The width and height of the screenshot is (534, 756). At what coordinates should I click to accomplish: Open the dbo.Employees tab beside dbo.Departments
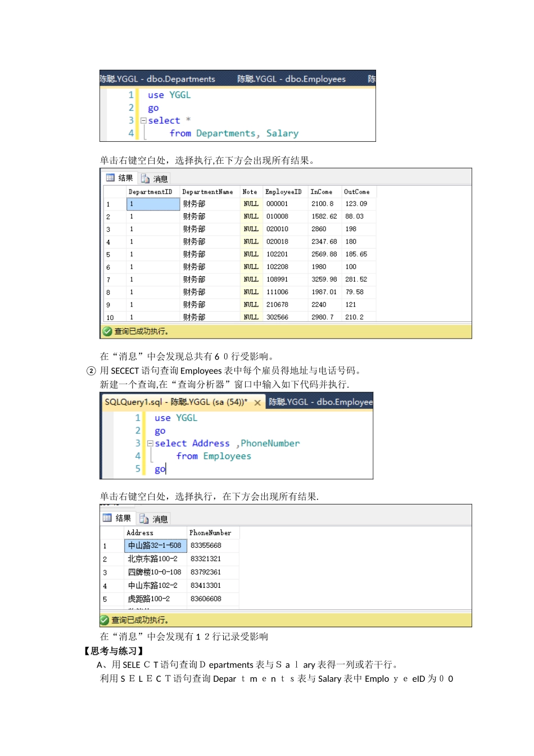(x=291, y=79)
